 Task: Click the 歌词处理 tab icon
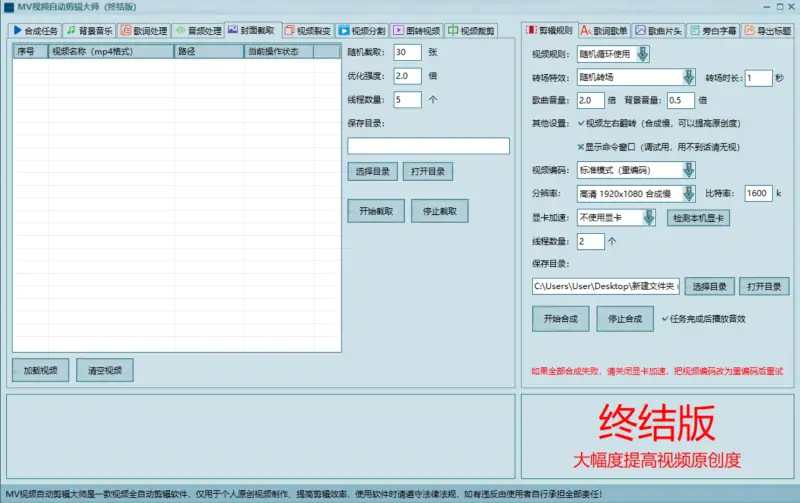coord(126,30)
